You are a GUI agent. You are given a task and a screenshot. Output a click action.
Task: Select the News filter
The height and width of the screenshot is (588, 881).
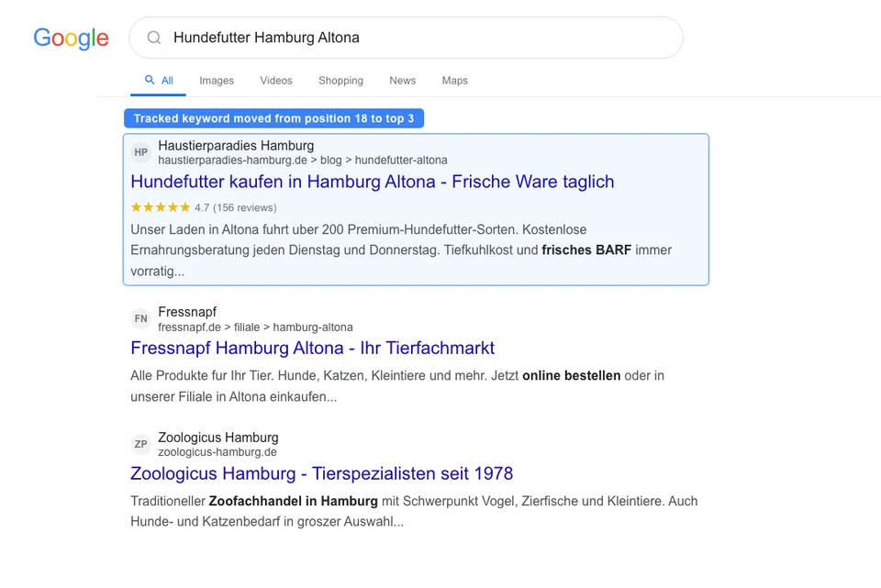[402, 81]
